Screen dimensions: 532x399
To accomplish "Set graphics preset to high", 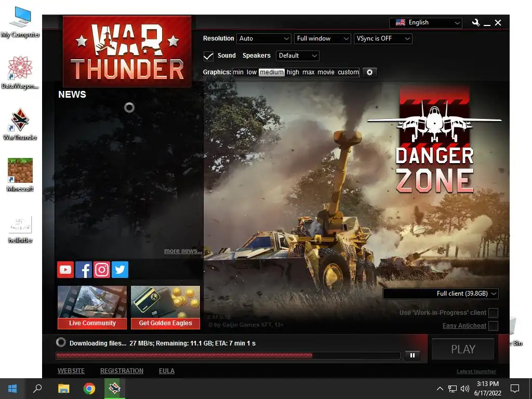I will pyautogui.click(x=293, y=72).
